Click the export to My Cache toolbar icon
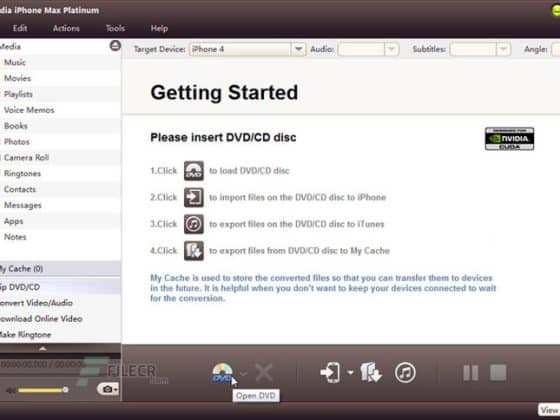 point(371,372)
